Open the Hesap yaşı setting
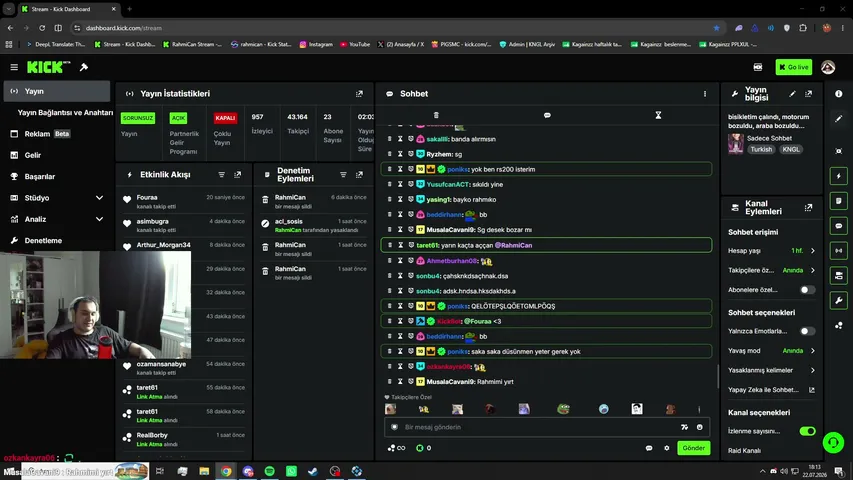The width and height of the screenshot is (853, 480). [x=771, y=251]
